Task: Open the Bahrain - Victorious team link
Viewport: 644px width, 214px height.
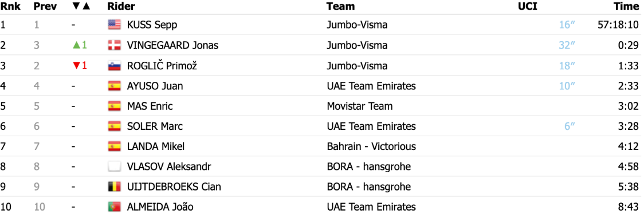Action: click(x=372, y=146)
